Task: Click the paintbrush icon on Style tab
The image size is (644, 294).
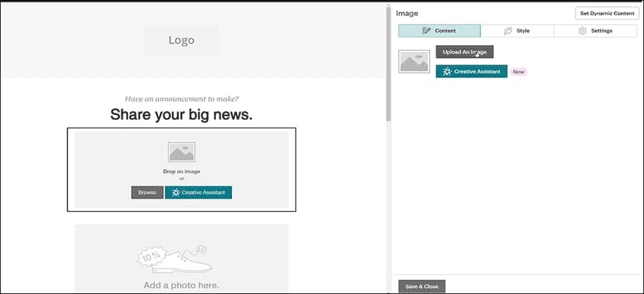Action: [x=508, y=31]
